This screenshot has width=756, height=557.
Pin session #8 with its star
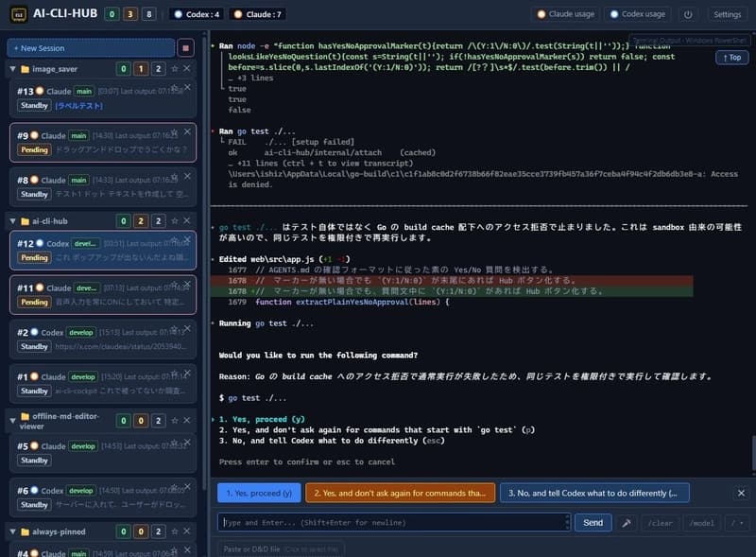pos(175,177)
